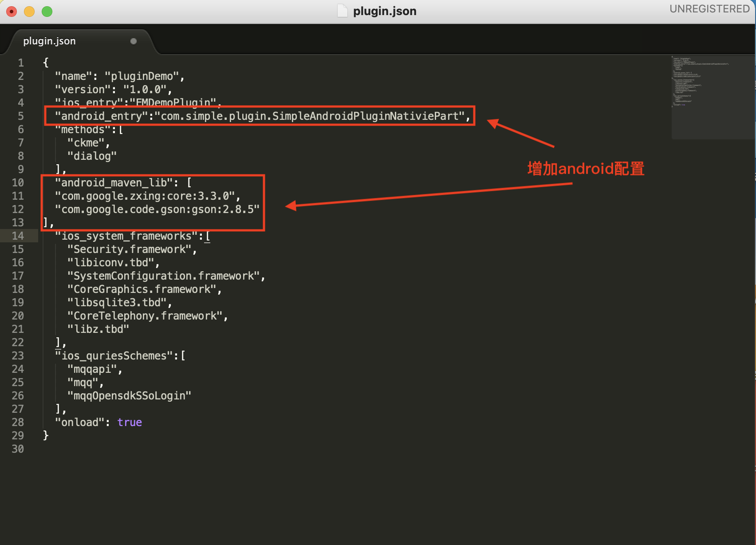The image size is (756, 545).
Task: Click the yellow minimize window button
Action: pos(29,12)
